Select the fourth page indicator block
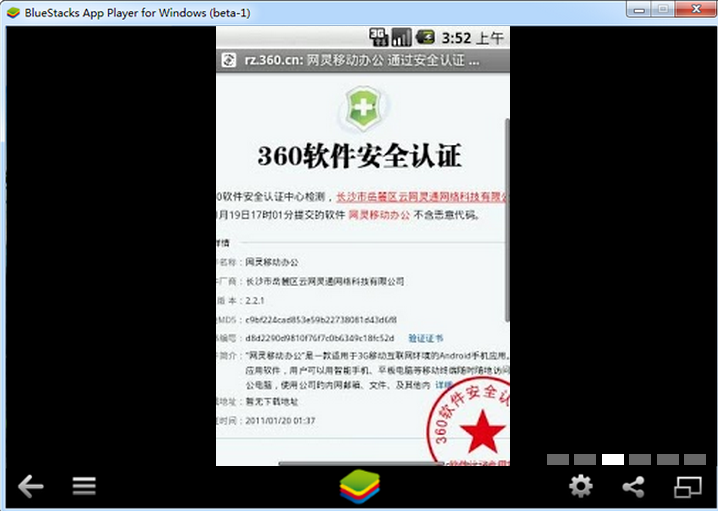This screenshot has width=718, height=511. pyautogui.click(x=640, y=459)
